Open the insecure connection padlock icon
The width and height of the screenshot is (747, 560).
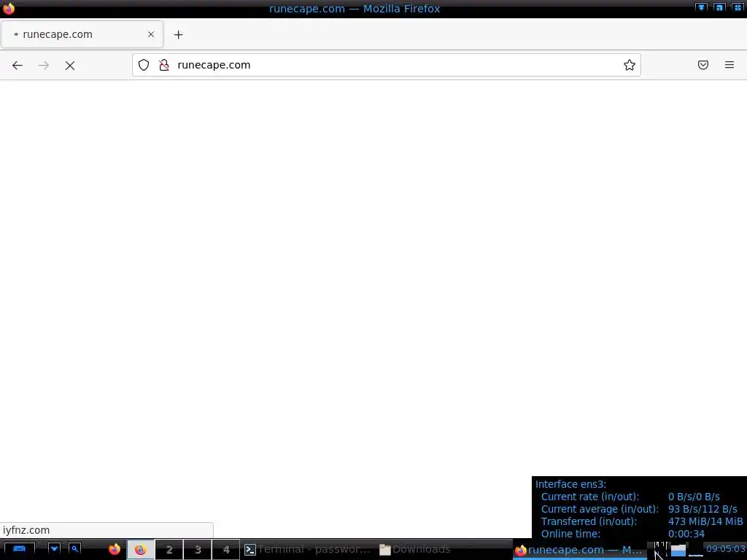(x=164, y=65)
